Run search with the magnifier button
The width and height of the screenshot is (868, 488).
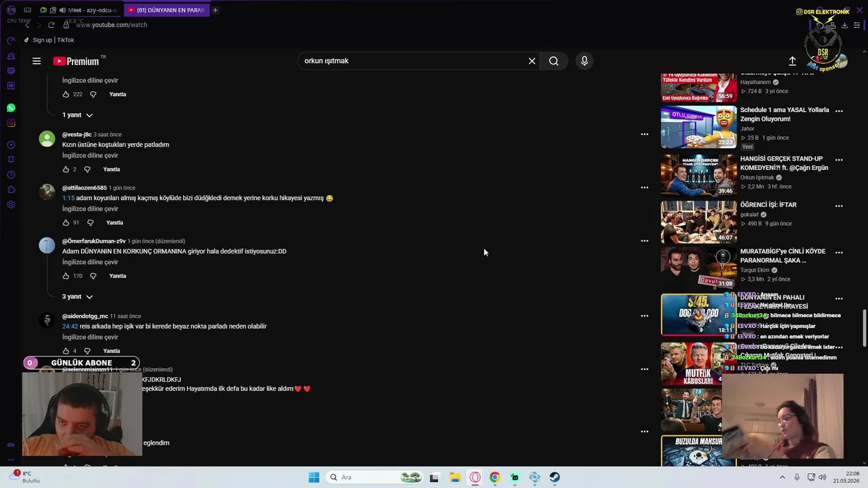(554, 61)
